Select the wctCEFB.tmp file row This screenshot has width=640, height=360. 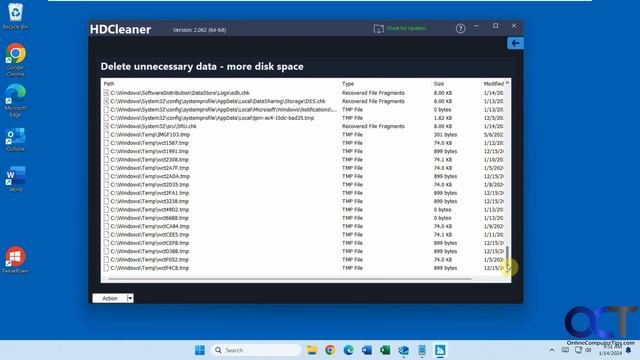click(304, 243)
